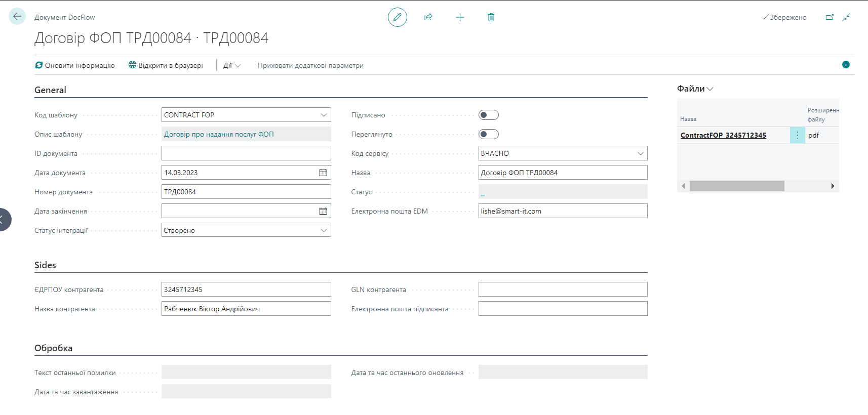Click the pencil edit icon
Screen dimensions: 868x415
coord(397,17)
